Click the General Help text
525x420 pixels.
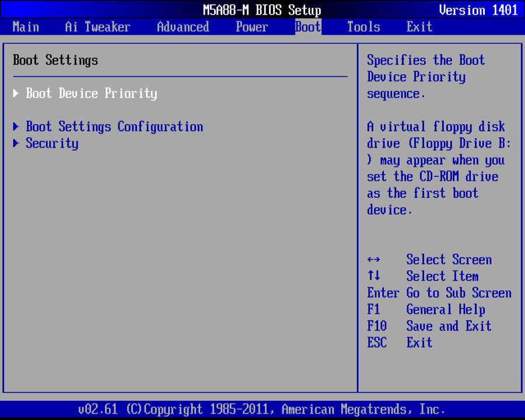point(446,310)
